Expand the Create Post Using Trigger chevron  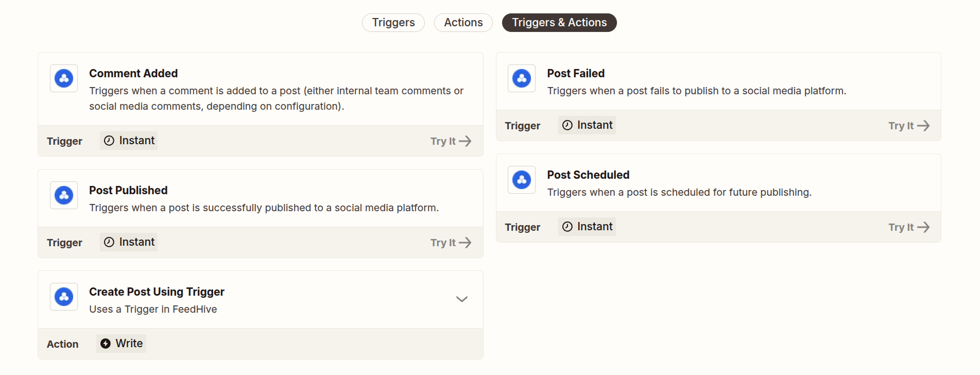[x=461, y=299]
